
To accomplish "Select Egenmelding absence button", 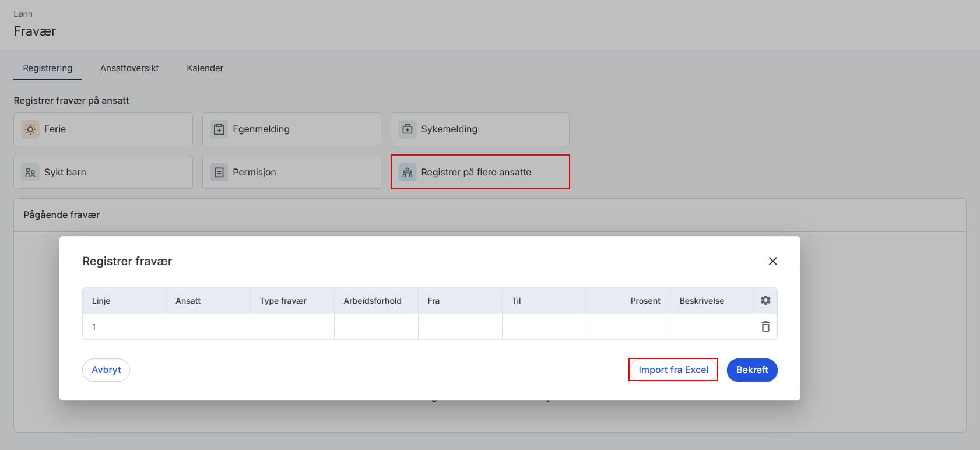I will coord(291,129).
